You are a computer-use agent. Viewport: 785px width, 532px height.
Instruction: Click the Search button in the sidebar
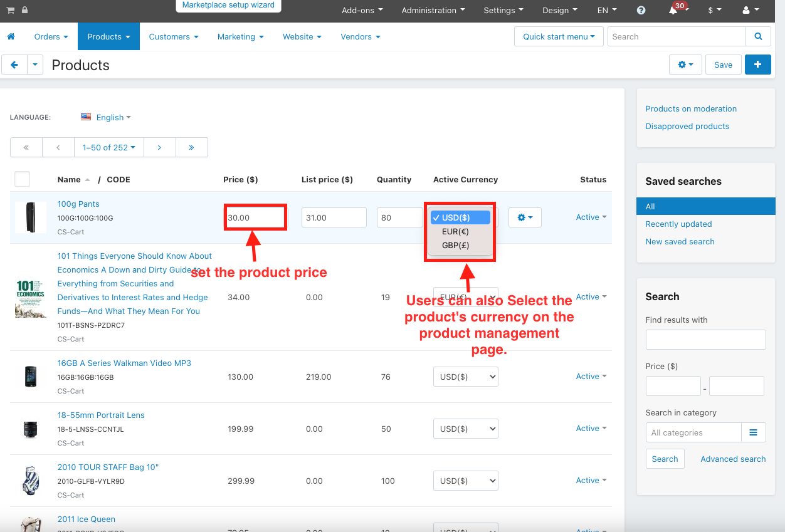(x=665, y=459)
